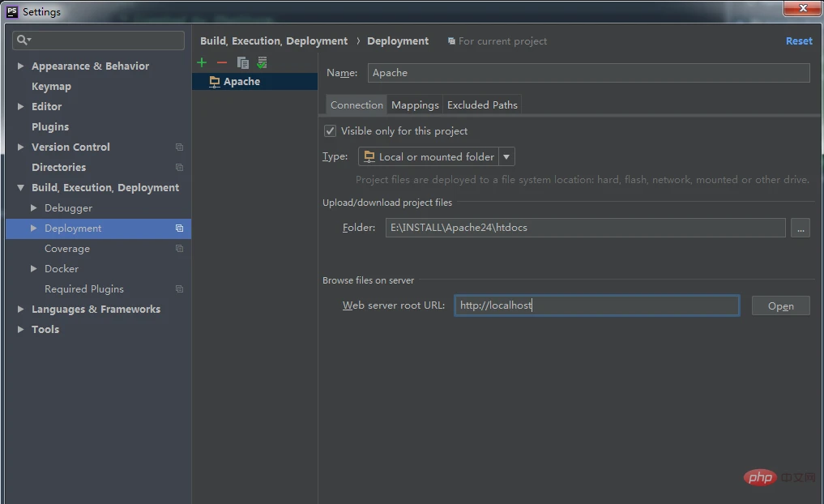The height and width of the screenshot is (504, 824).
Task: Select Debugger in settings tree
Action: [x=68, y=207]
